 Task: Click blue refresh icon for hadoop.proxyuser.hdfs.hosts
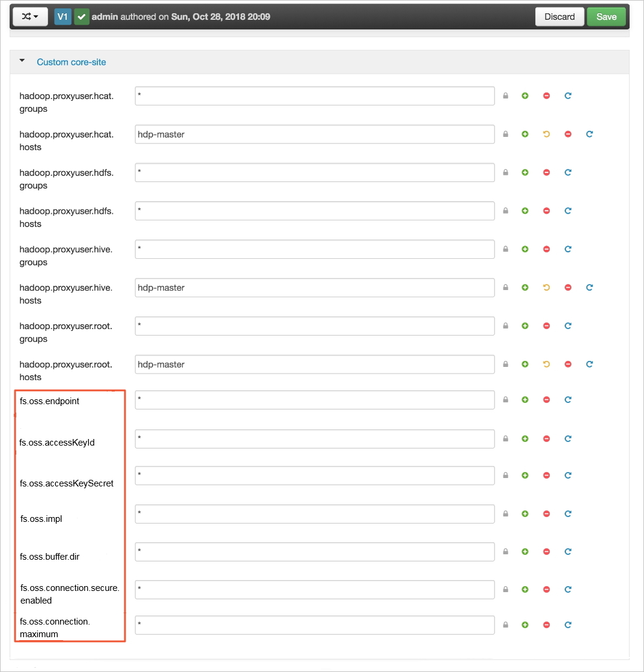point(568,211)
